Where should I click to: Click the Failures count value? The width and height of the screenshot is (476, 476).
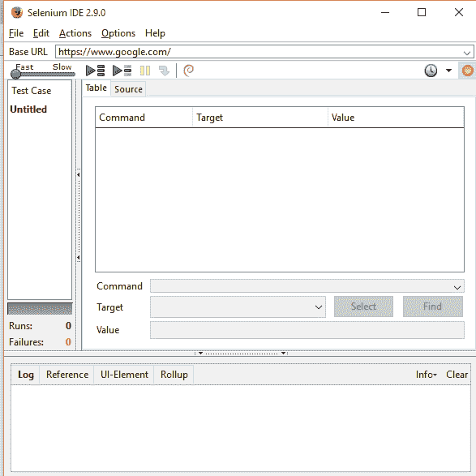68,342
